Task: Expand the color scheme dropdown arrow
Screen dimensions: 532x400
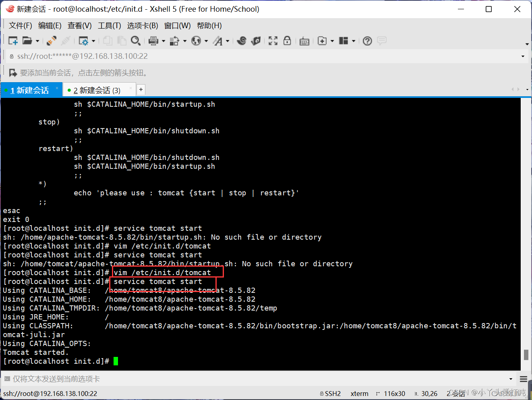Action: point(185,41)
